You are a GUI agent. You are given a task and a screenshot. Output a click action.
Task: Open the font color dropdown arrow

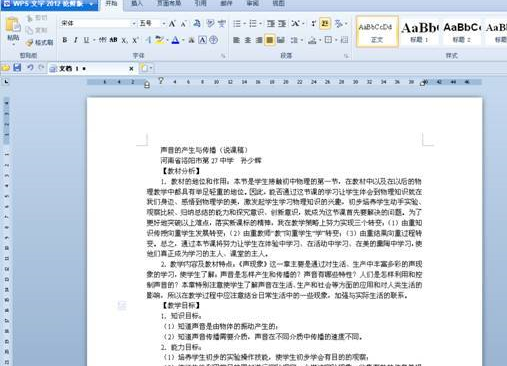(183, 41)
